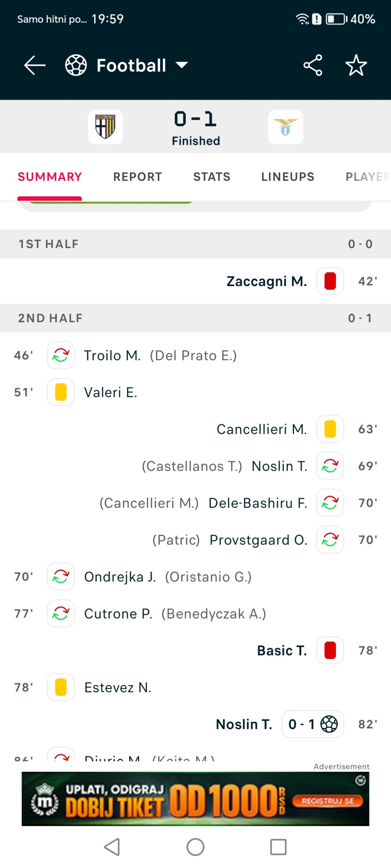This screenshot has height=868, width=391.
Task: Open Lazio team crest
Action: click(x=286, y=127)
